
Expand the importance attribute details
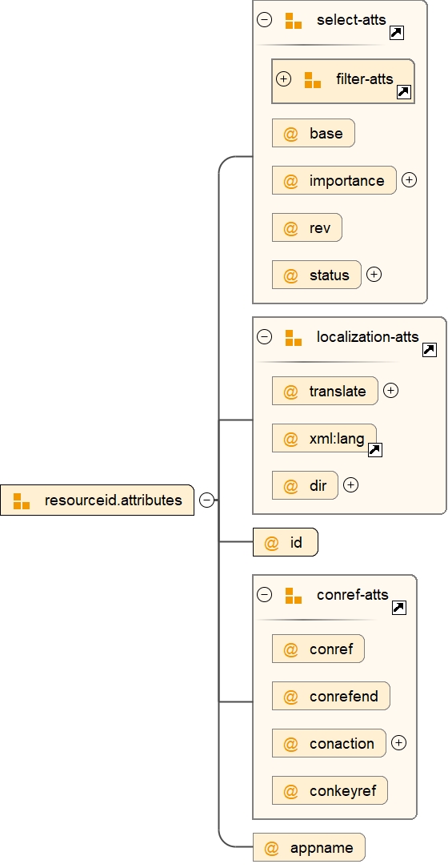(x=410, y=180)
